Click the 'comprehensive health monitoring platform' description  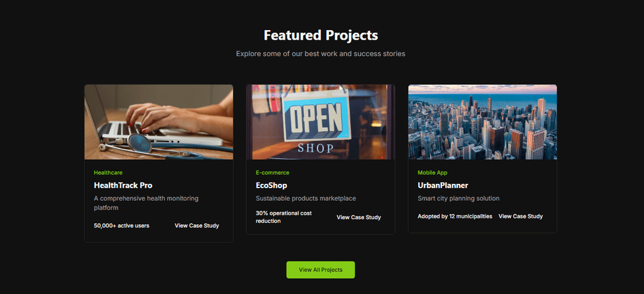pos(146,203)
